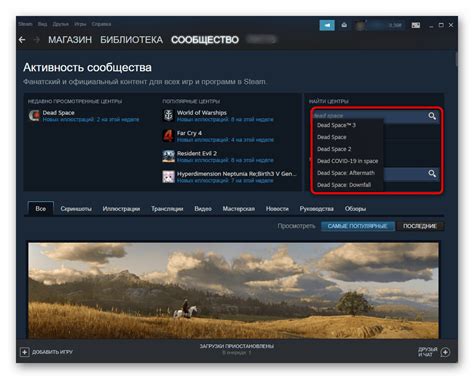Open Dead Space hub icon in recently viewed
Viewport: 474px width, 379px height.
pos(34,116)
